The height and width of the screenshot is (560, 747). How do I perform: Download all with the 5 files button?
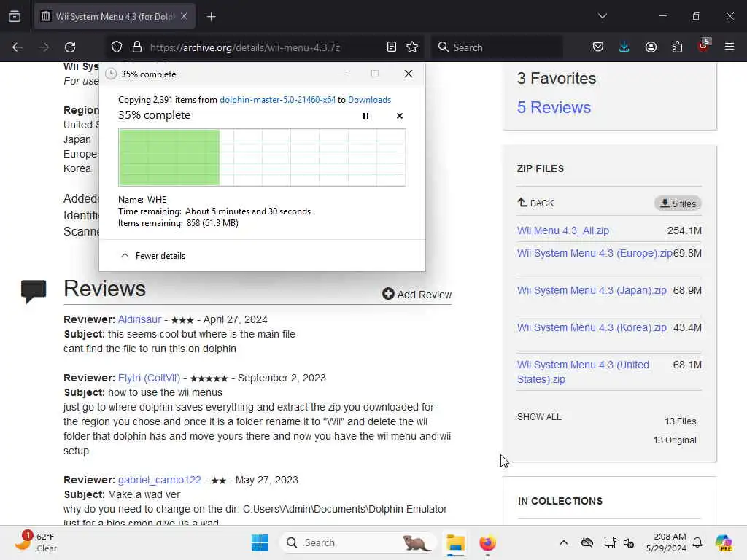coord(678,203)
